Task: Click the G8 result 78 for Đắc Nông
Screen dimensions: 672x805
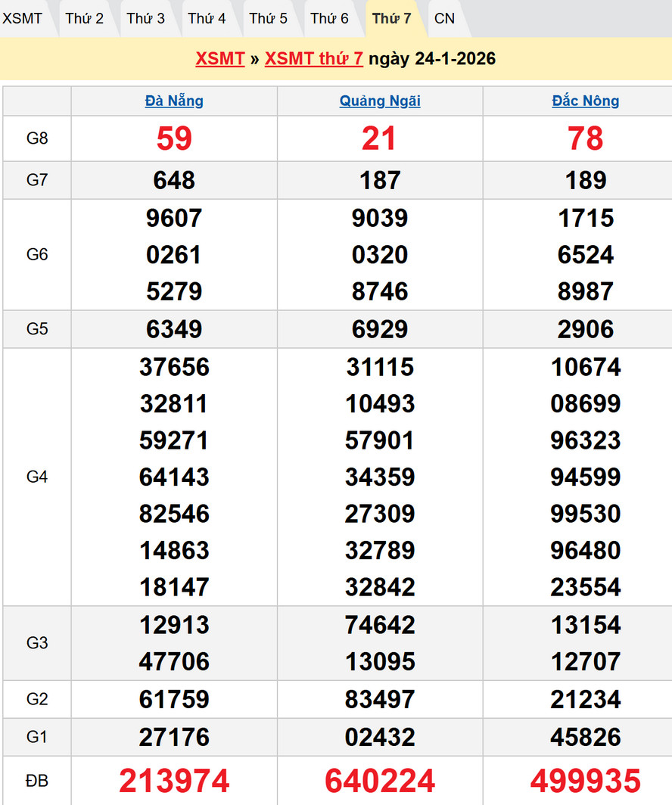Action: tap(586, 138)
